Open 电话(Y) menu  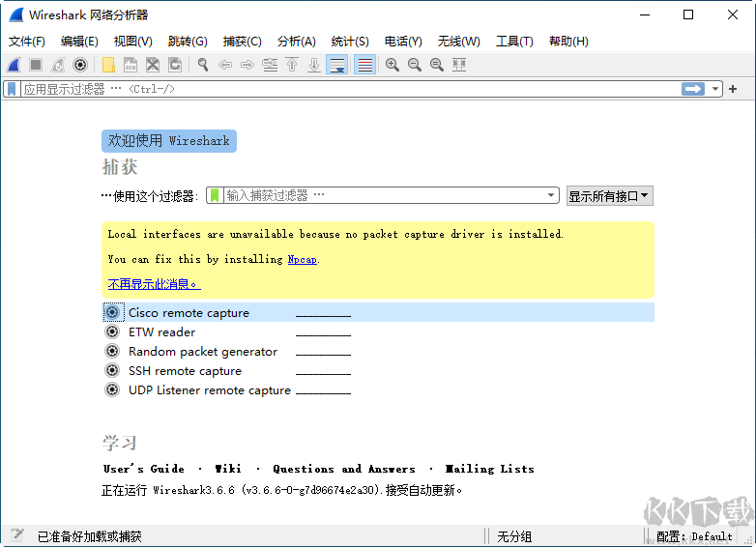403,42
